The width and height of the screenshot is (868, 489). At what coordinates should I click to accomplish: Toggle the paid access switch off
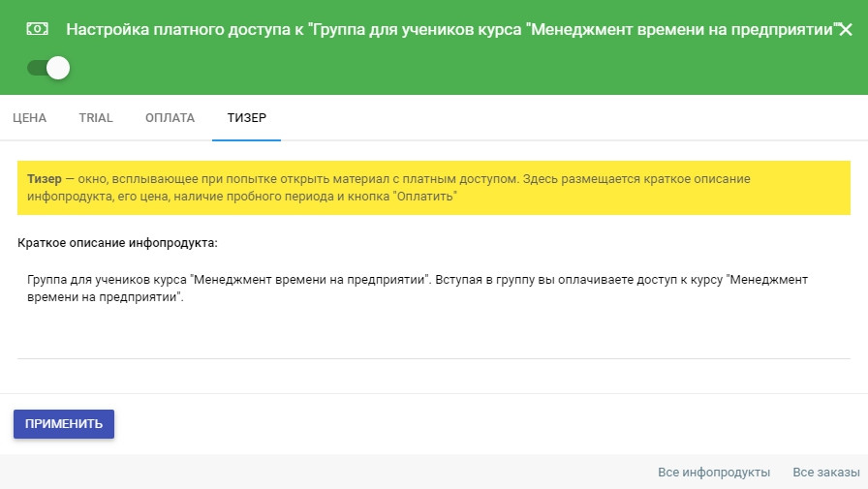click(49, 68)
